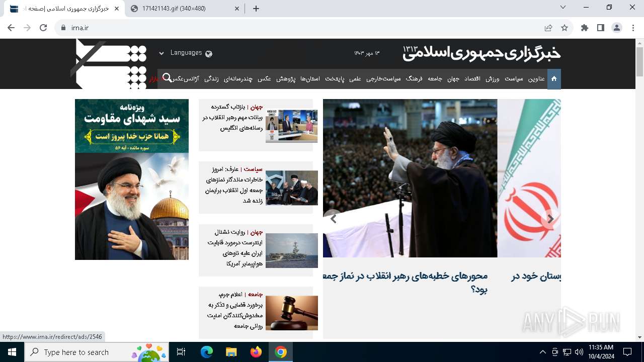Click the aircraft carrier thumbnail
The width and height of the screenshot is (644, 362).
pyautogui.click(x=292, y=250)
